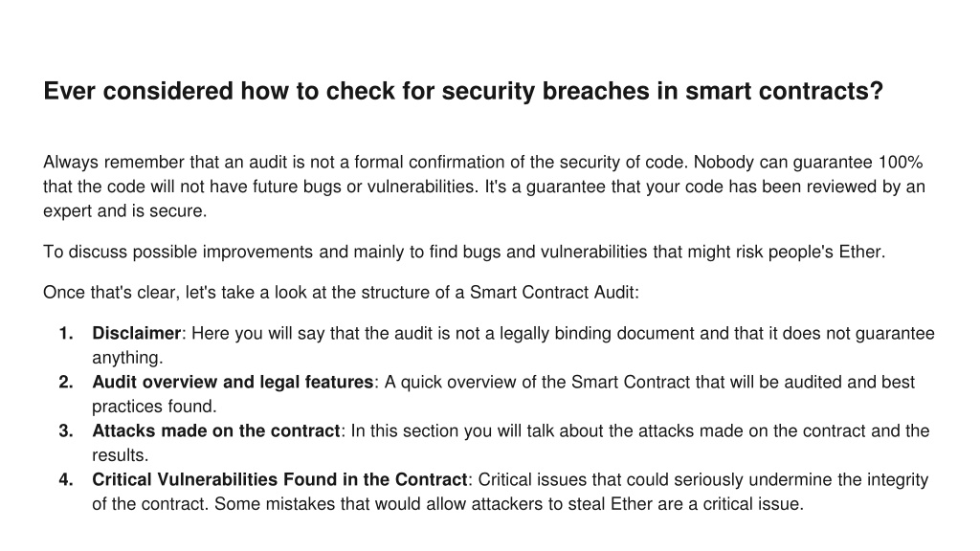The image size is (980, 551).
Task: Click the main heading about security breaches
Action: [463, 91]
